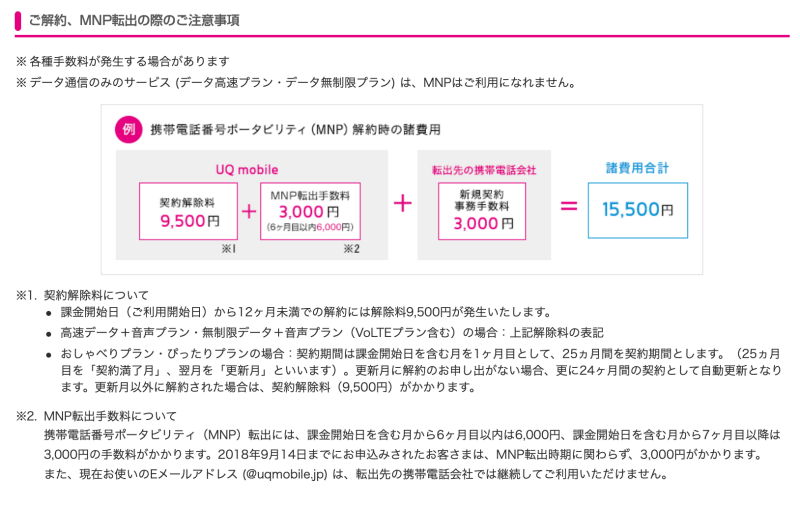Click the large plus before 転出先 box
This screenshot has width=800, height=506.
pyautogui.click(x=403, y=203)
